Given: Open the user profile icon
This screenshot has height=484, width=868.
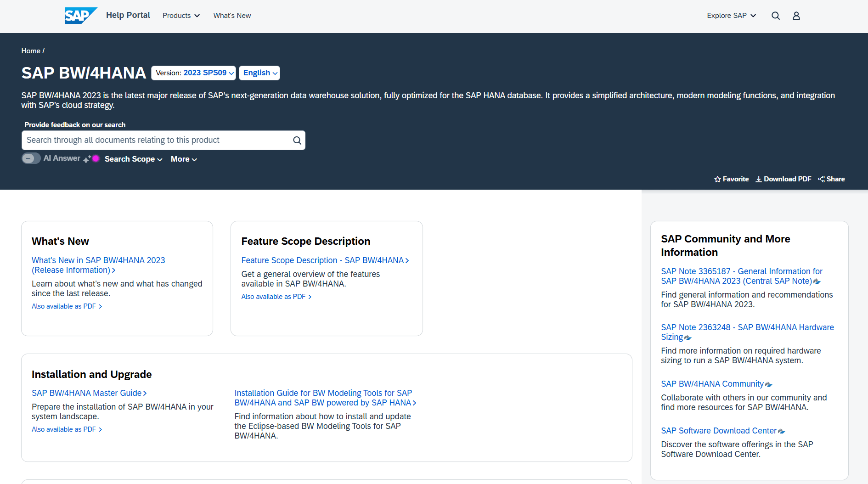Looking at the screenshot, I should tap(796, 16).
